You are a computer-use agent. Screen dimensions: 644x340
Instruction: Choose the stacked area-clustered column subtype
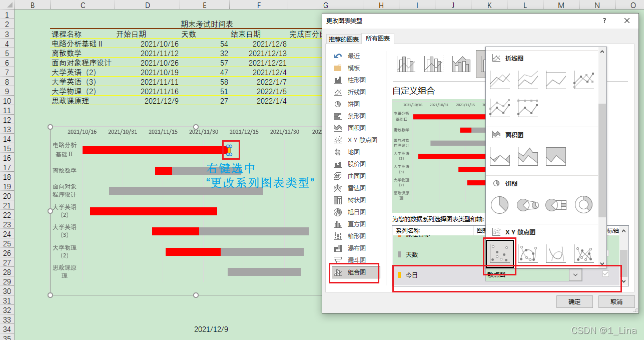pyautogui.click(x=461, y=64)
